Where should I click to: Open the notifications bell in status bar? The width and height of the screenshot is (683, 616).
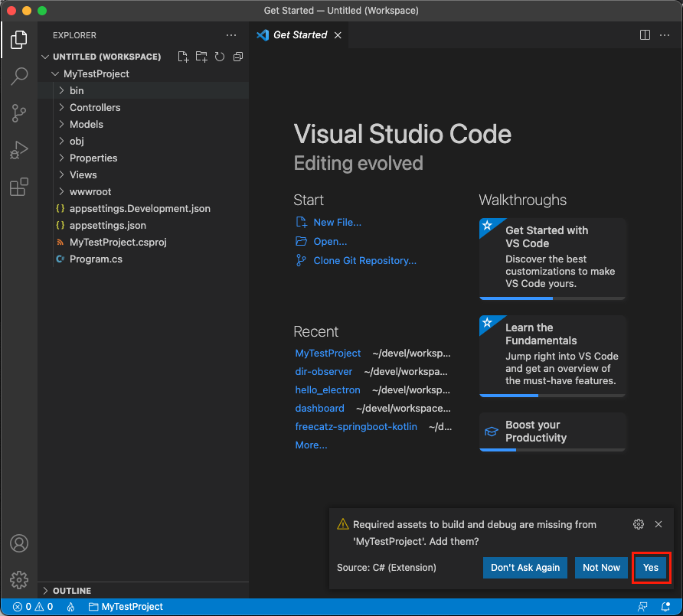pos(665,607)
